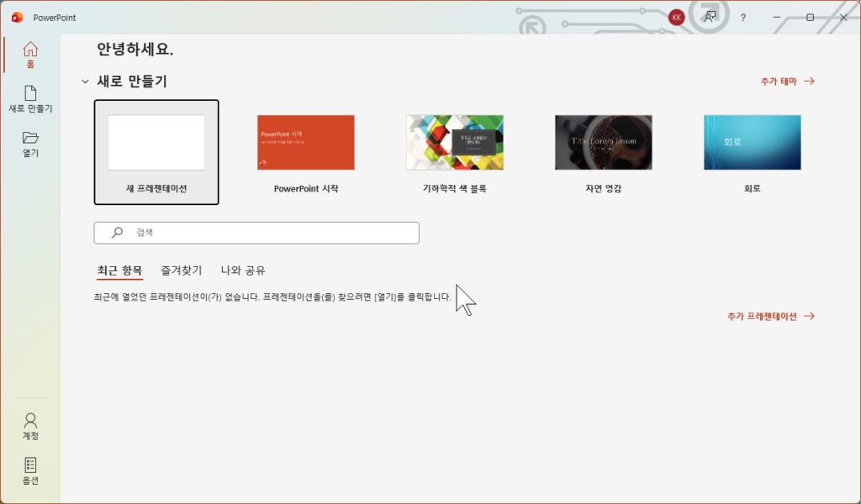Open the New (새로 만들기) sidebar icon
Viewport: 861px width, 504px height.
[x=30, y=93]
